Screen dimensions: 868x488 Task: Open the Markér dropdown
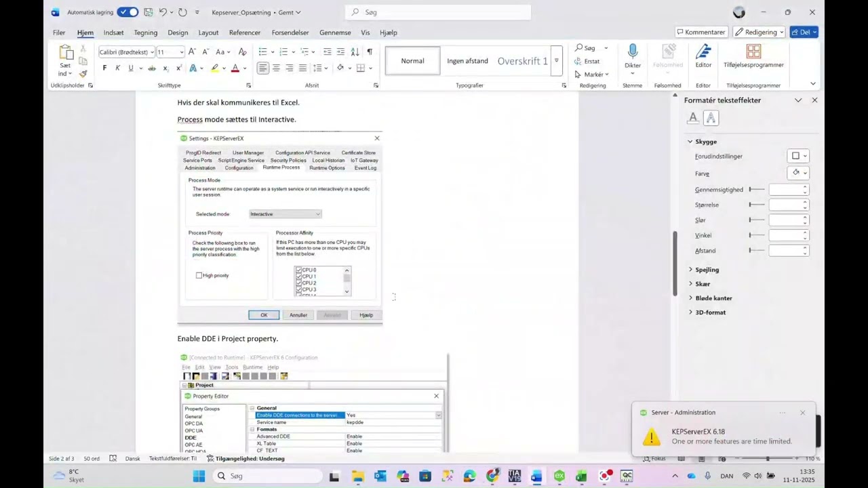pos(592,75)
